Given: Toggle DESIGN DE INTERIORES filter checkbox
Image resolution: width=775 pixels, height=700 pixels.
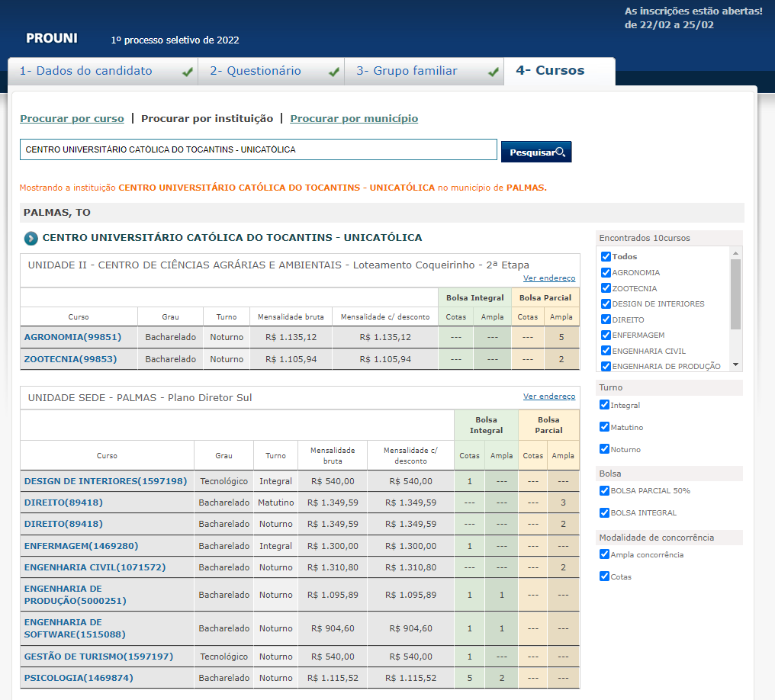Looking at the screenshot, I should [x=606, y=303].
